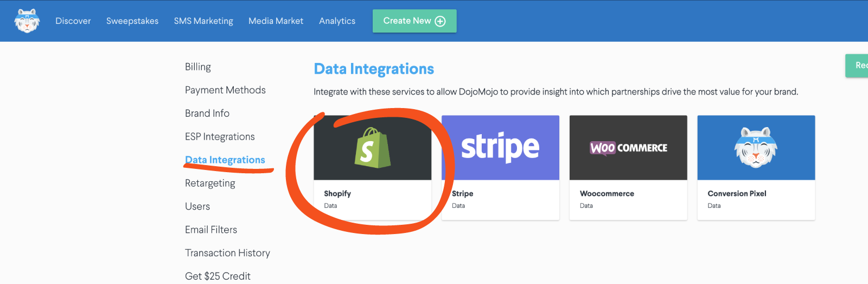Click the DojoMojo tiger logo in header
The width and height of the screenshot is (868, 284).
(27, 21)
